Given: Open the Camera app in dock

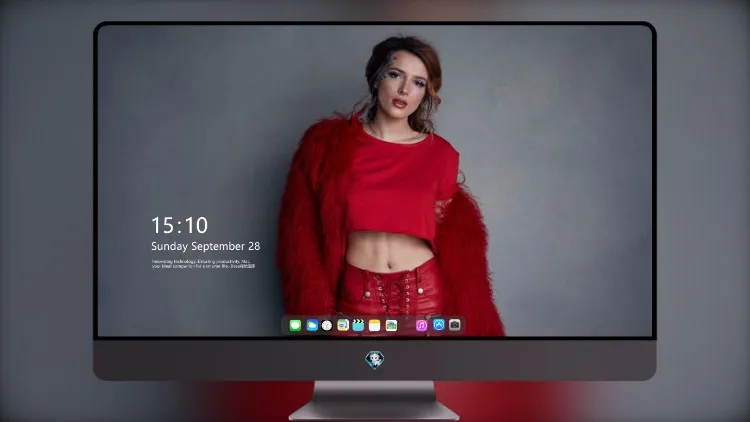Looking at the screenshot, I should pyautogui.click(x=455, y=325).
